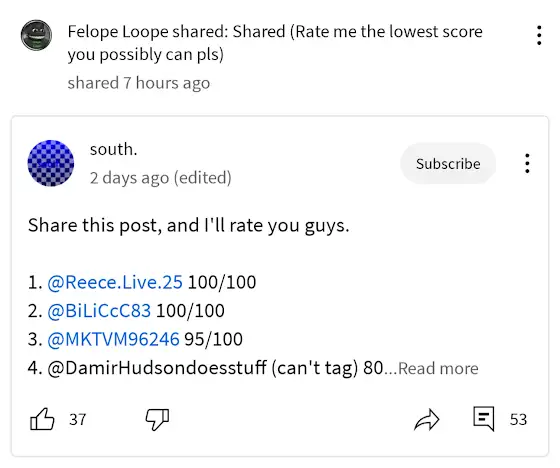Click the Share this post text body

tap(189, 226)
